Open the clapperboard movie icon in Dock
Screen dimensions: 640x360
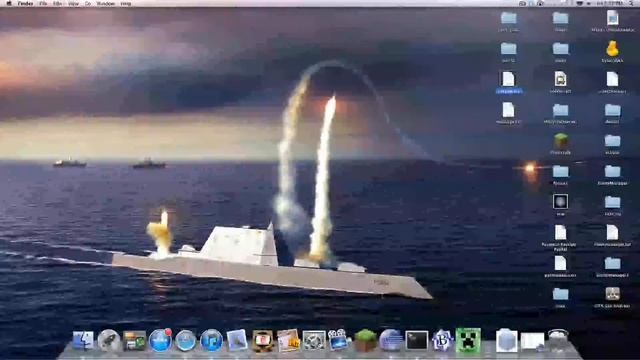339,340
